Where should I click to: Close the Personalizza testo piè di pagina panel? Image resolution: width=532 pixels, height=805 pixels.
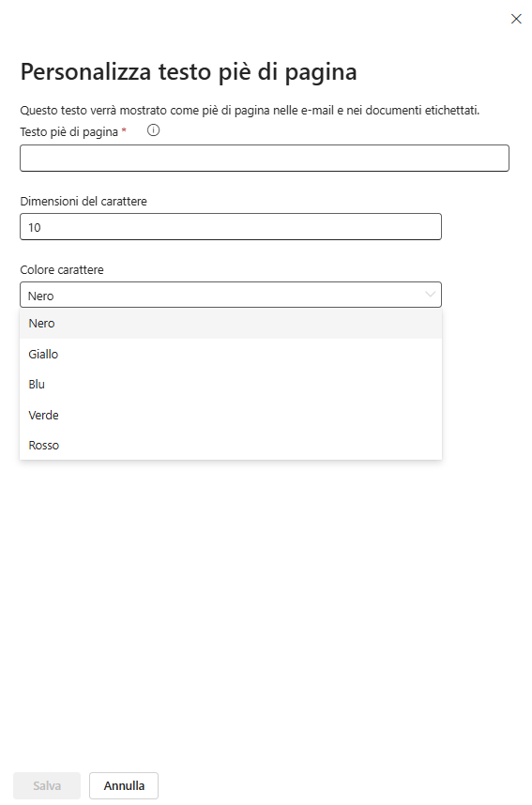(x=516, y=19)
